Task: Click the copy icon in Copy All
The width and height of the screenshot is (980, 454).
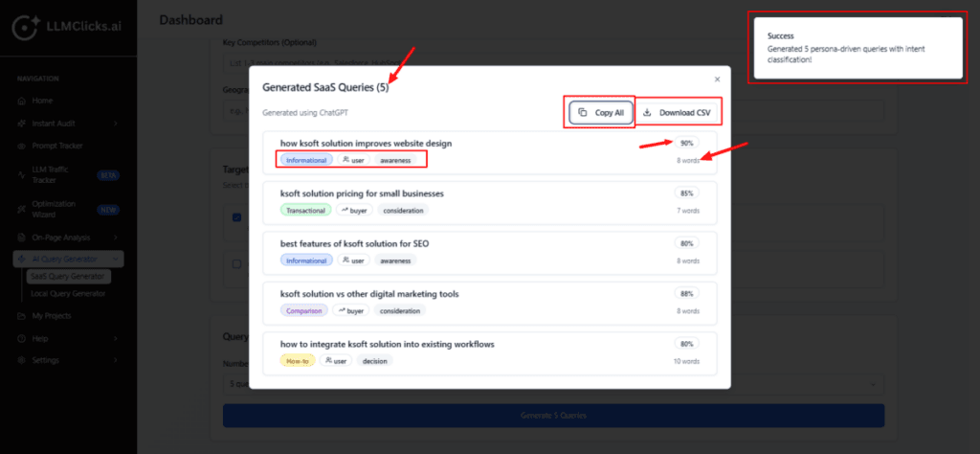Action: pos(583,112)
